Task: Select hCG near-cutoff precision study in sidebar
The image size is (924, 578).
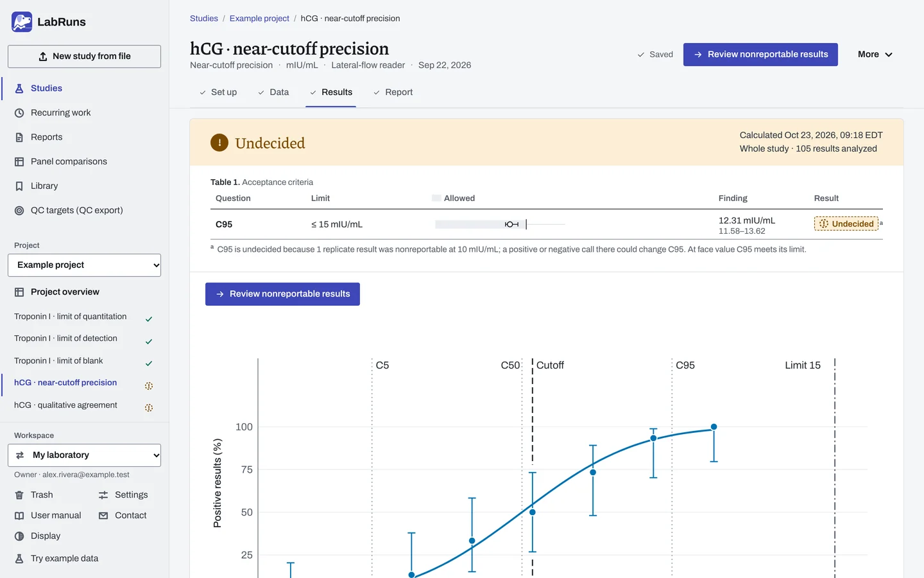Action: [x=65, y=383]
